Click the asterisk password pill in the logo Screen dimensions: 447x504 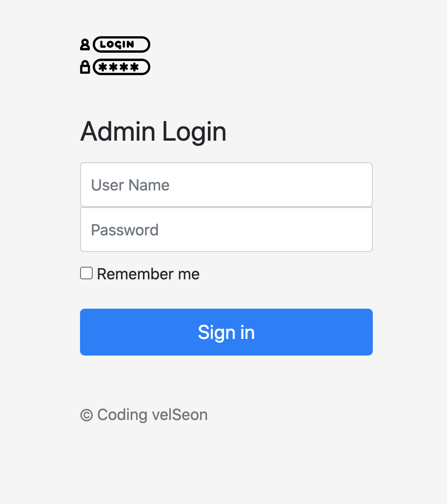tap(121, 67)
